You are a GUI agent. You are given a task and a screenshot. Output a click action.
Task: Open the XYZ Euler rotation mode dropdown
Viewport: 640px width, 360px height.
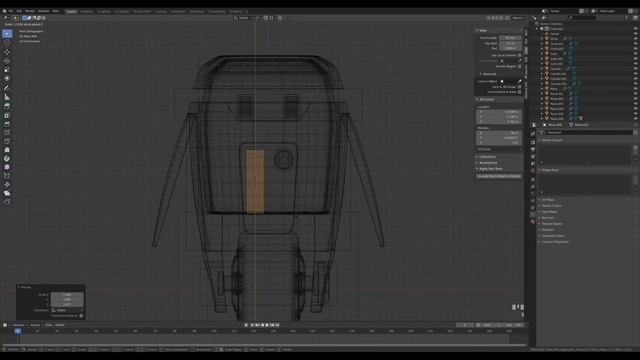coord(499,149)
